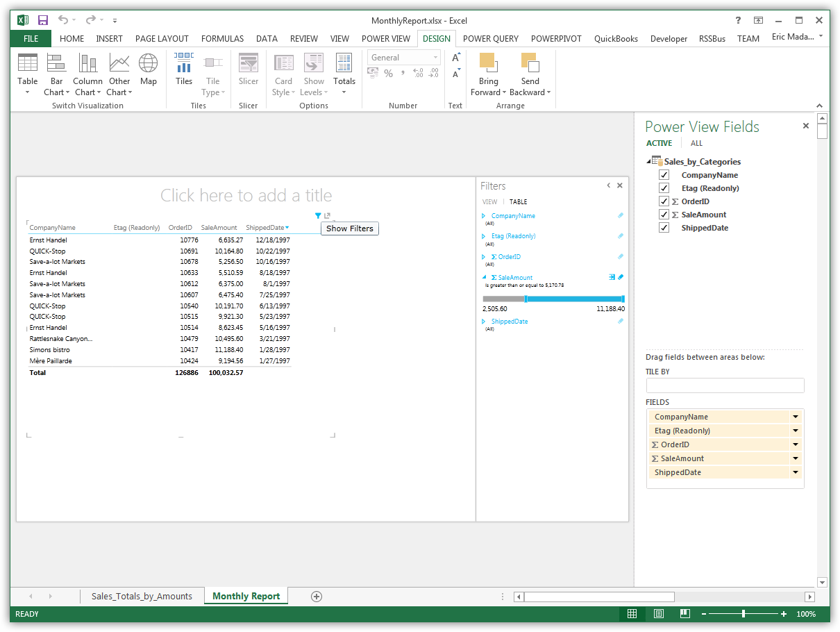The height and width of the screenshot is (632, 840).
Task: Uncheck the CompanyName field
Action: click(664, 174)
